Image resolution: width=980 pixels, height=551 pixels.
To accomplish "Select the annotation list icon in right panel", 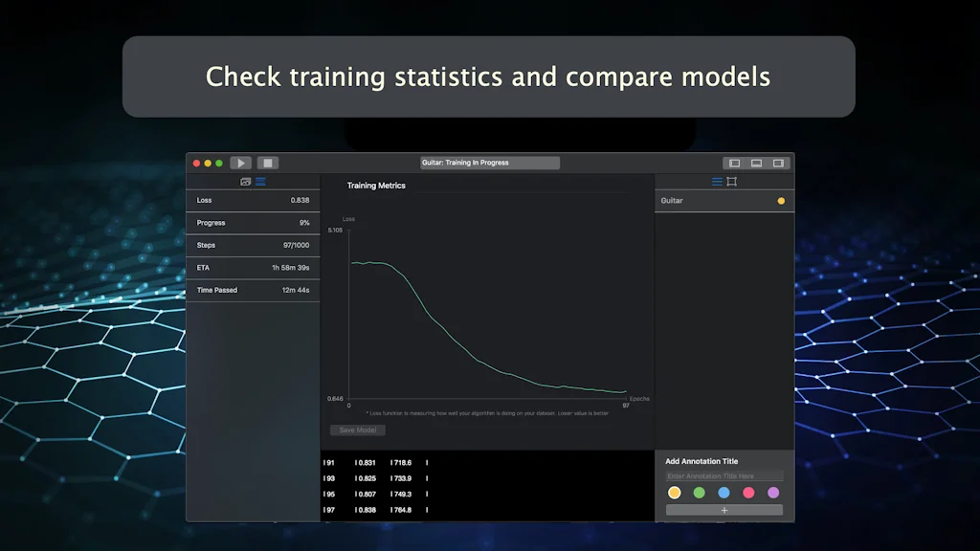I will tap(717, 181).
